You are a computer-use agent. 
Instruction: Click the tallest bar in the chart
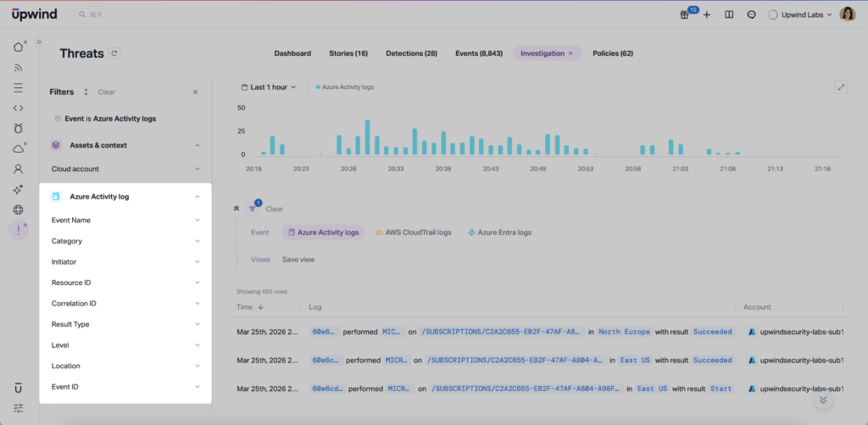tap(367, 137)
